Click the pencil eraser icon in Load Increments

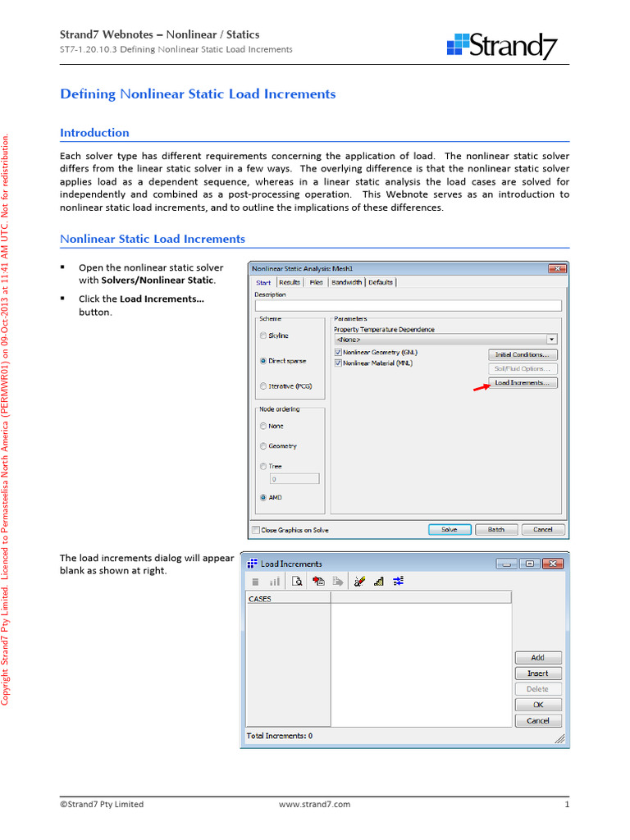click(359, 582)
